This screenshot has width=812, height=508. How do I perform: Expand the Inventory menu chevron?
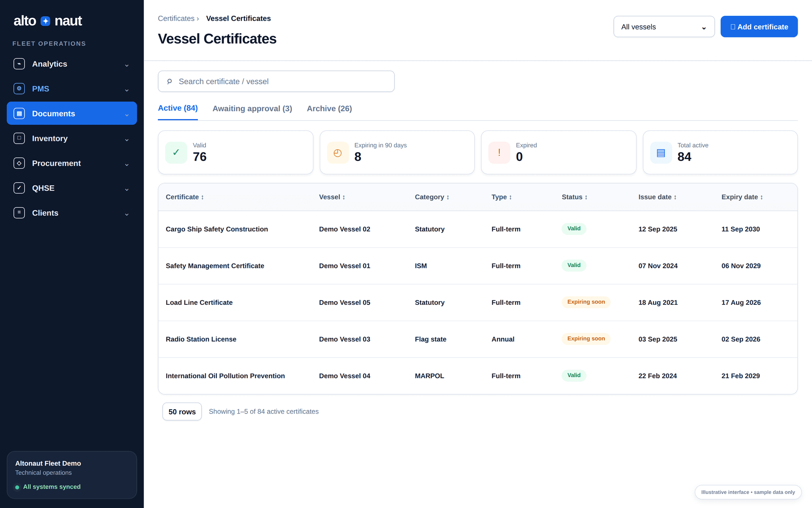(127, 140)
